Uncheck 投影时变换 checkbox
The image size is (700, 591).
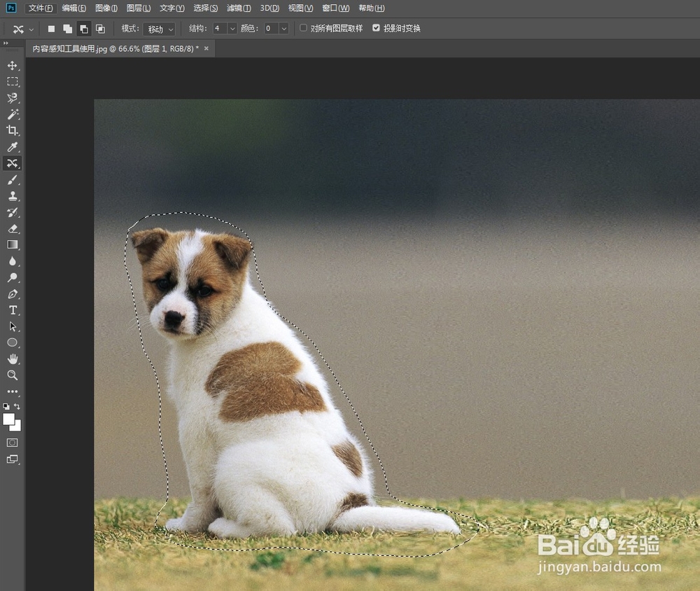pyautogui.click(x=376, y=28)
